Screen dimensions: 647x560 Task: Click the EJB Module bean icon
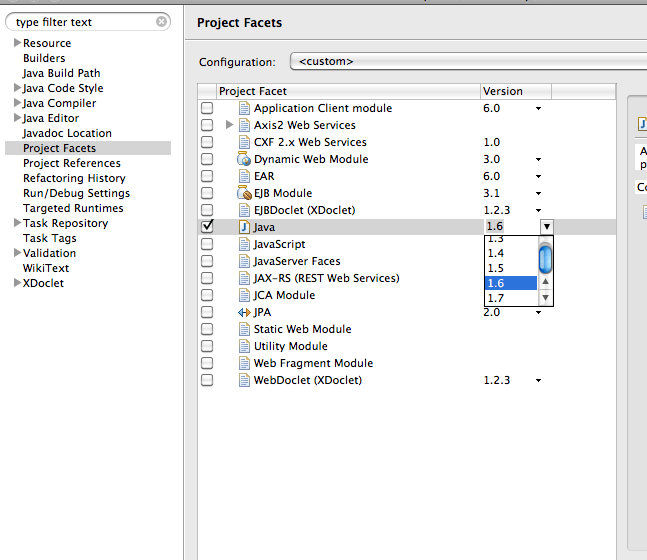[x=244, y=193]
